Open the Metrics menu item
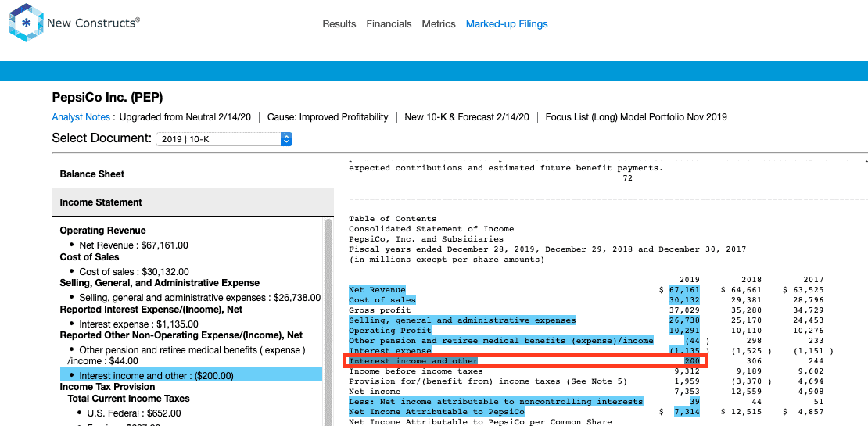The width and height of the screenshot is (868, 426). [x=439, y=23]
